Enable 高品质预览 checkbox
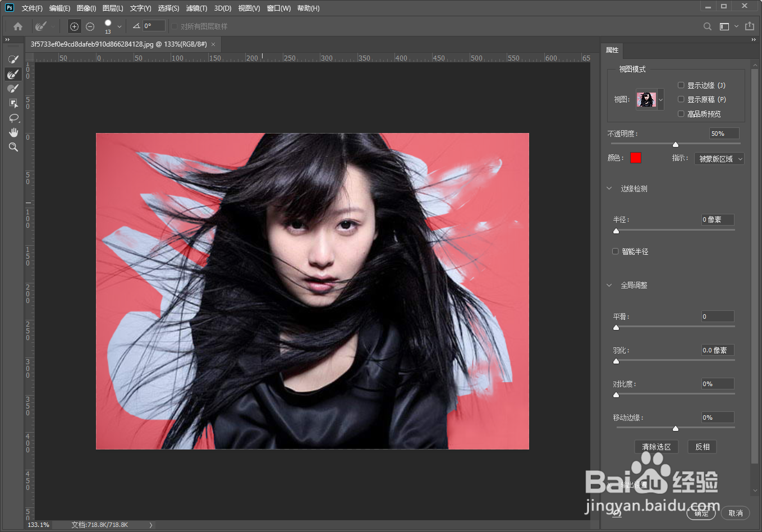The height and width of the screenshot is (532, 762). tap(681, 114)
